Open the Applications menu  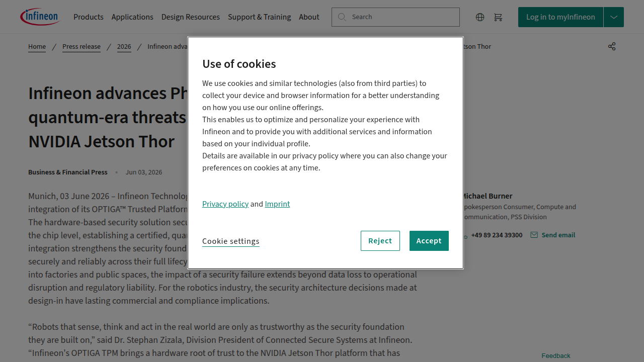pos(132,17)
